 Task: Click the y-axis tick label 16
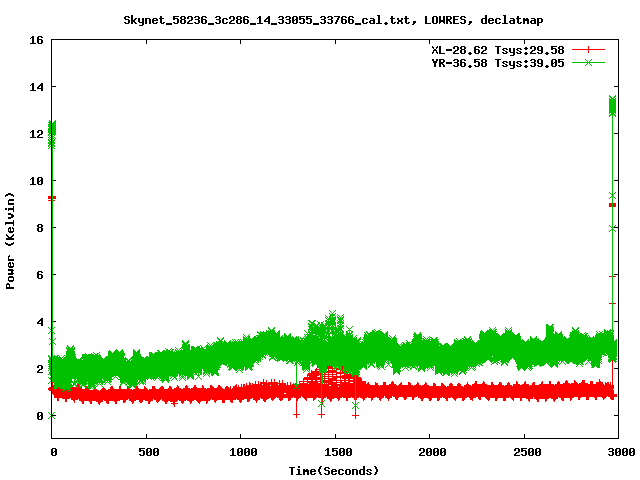click(x=36, y=40)
